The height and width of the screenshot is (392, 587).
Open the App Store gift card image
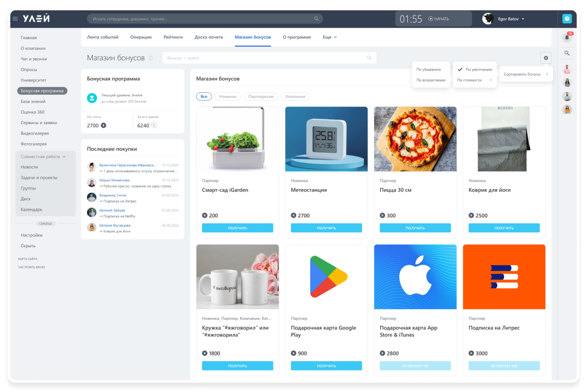[x=415, y=277]
